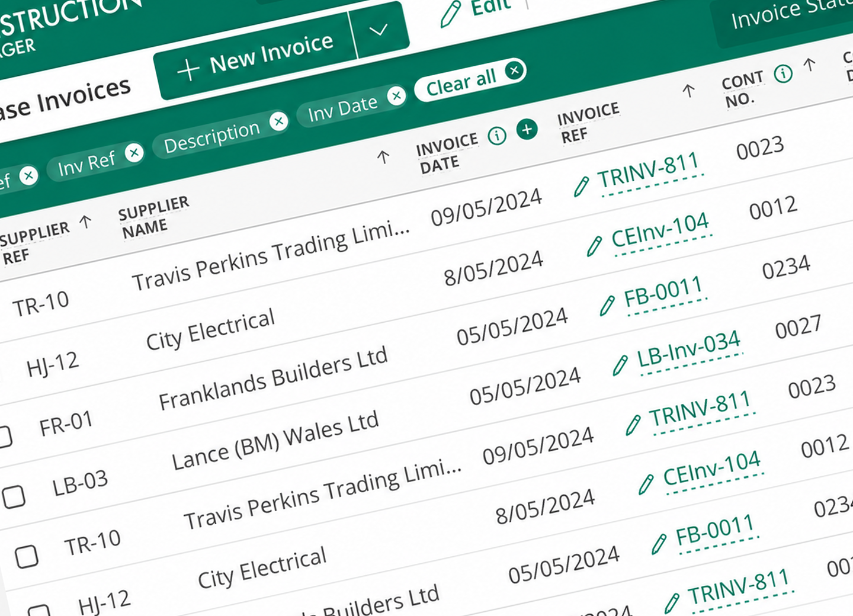Click the green plus icon beside INVOICE DATE

[x=527, y=129]
